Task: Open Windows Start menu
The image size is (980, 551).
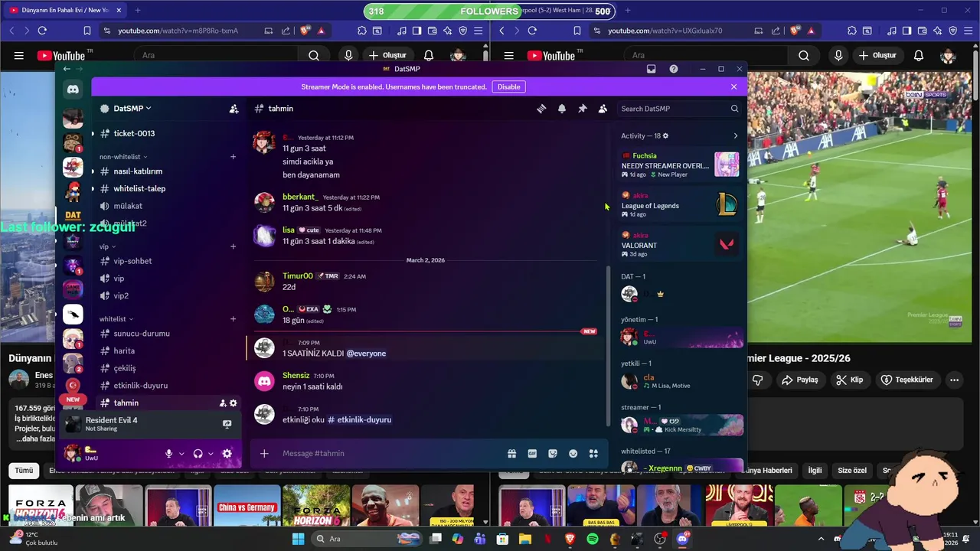Action: 298,539
